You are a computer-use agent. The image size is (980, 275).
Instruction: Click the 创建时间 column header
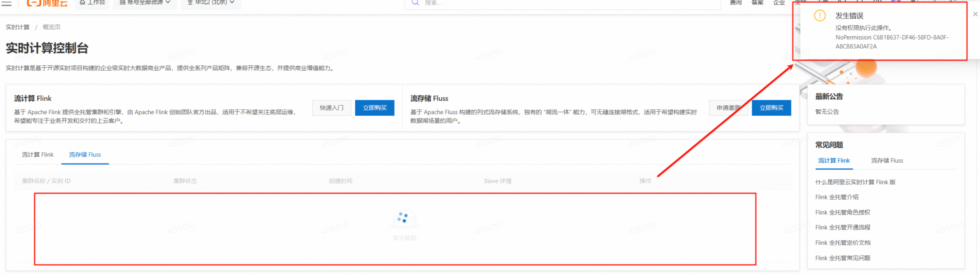pyautogui.click(x=341, y=181)
